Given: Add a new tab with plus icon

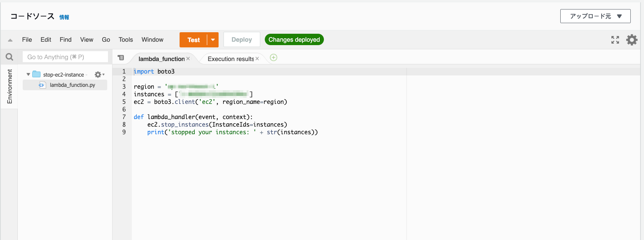Looking at the screenshot, I should pyautogui.click(x=274, y=58).
